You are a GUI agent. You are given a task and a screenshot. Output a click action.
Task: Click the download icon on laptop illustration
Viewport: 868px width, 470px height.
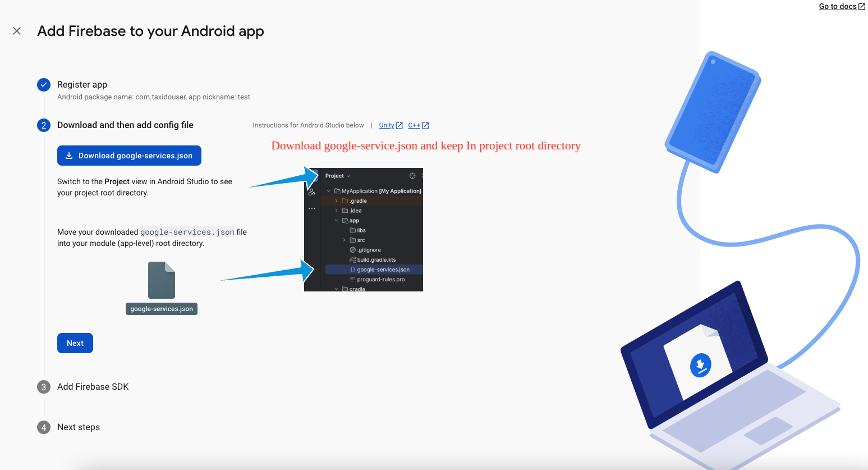(x=700, y=365)
